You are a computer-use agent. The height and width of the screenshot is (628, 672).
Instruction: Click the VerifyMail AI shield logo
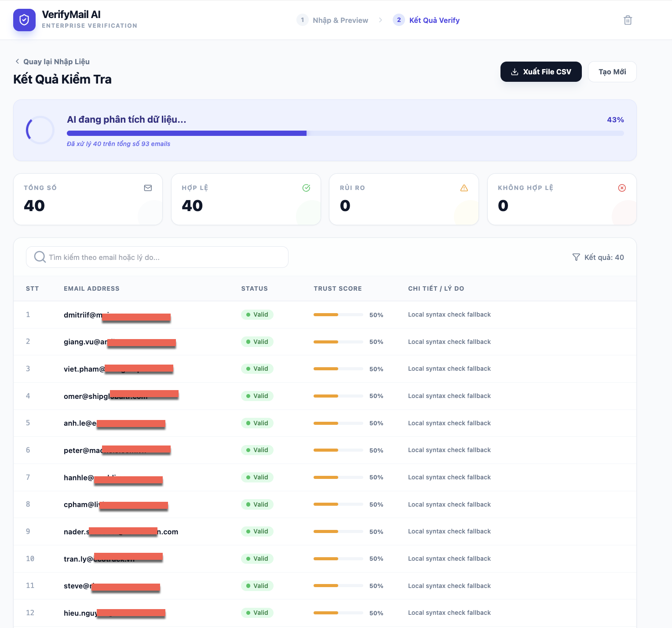click(24, 20)
